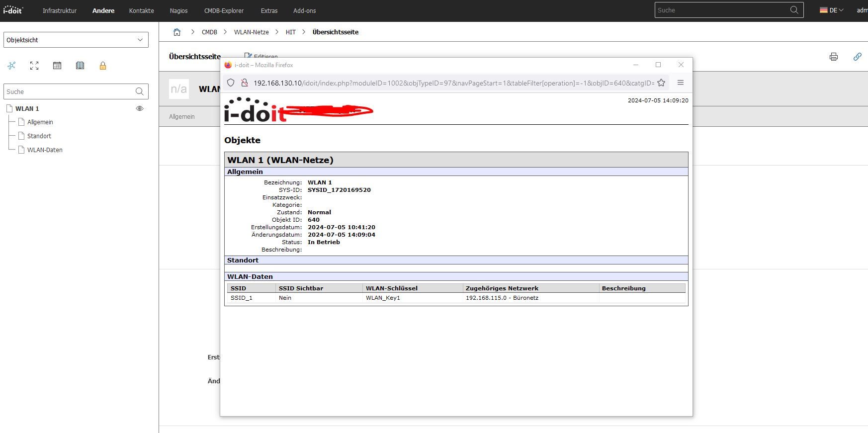Viewport: 868px width, 433px height.
Task: Click the i-doit logo in print preview
Action: pos(255,110)
